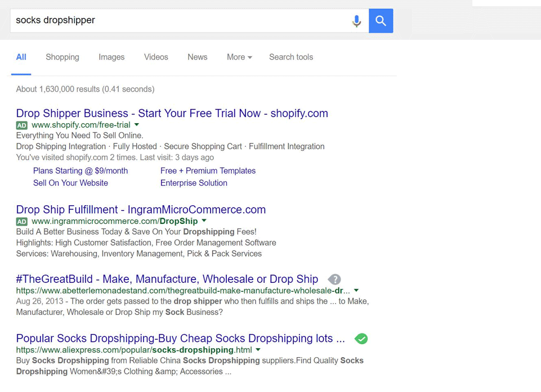
Task: Click the search box containing socks dropshipper
Action: pyautogui.click(x=180, y=21)
